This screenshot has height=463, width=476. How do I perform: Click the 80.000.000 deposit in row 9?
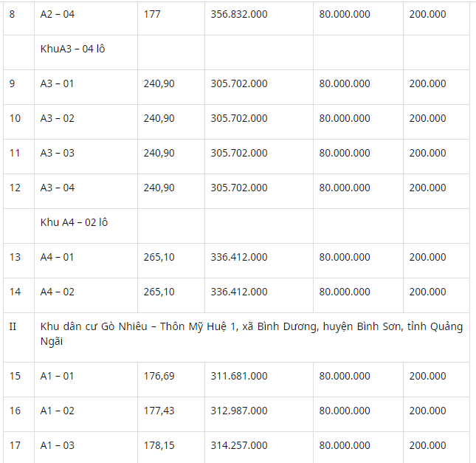(x=345, y=83)
